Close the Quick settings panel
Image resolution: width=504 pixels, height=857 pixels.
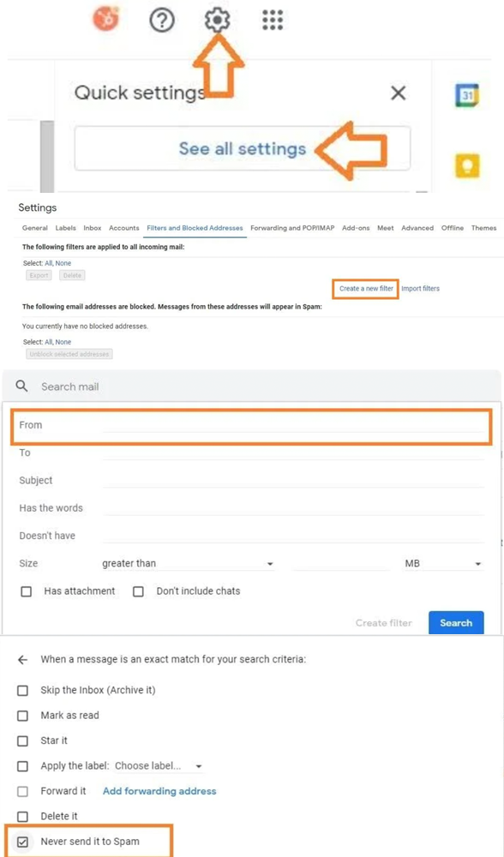coord(399,93)
